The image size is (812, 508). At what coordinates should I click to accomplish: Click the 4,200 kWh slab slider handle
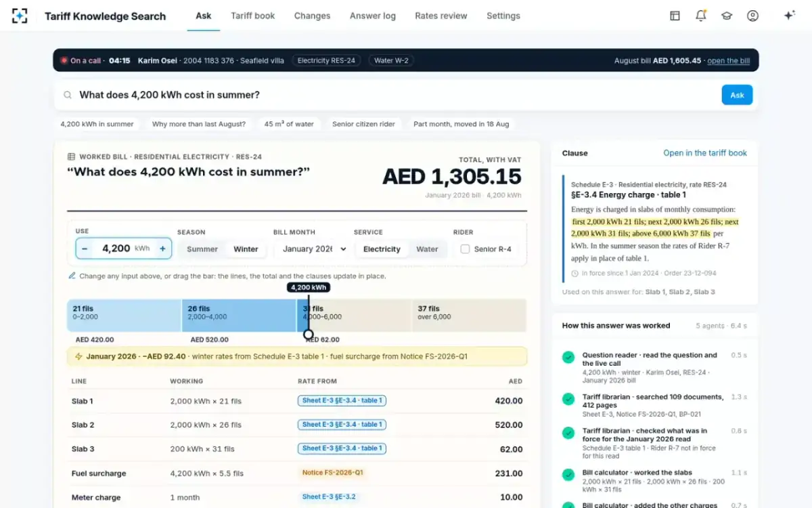click(309, 334)
